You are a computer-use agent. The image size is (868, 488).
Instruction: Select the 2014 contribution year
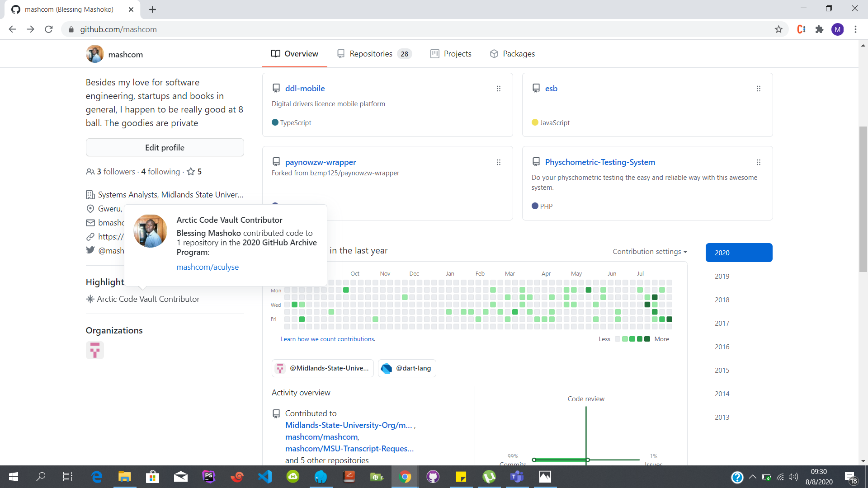click(722, 394)
